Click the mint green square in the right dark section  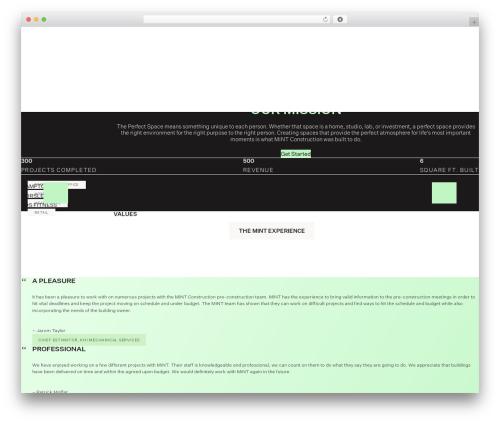click(444, 193)
